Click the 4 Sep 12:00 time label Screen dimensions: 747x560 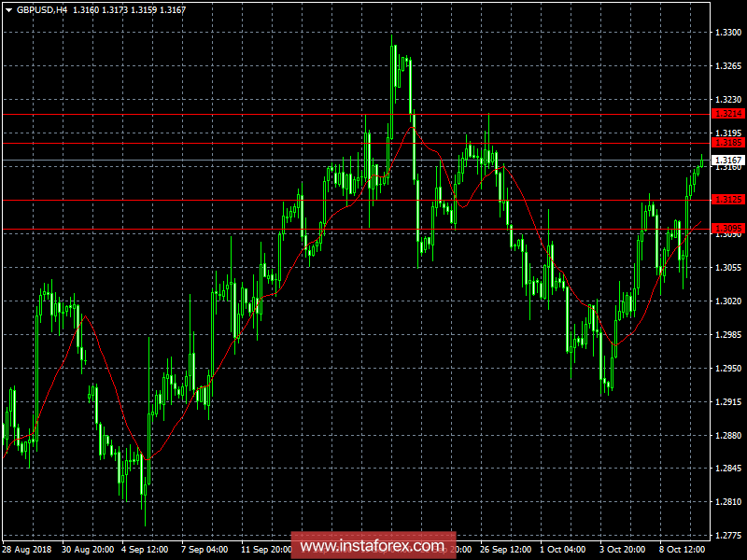pyautogui.click(x=145, y=550)
